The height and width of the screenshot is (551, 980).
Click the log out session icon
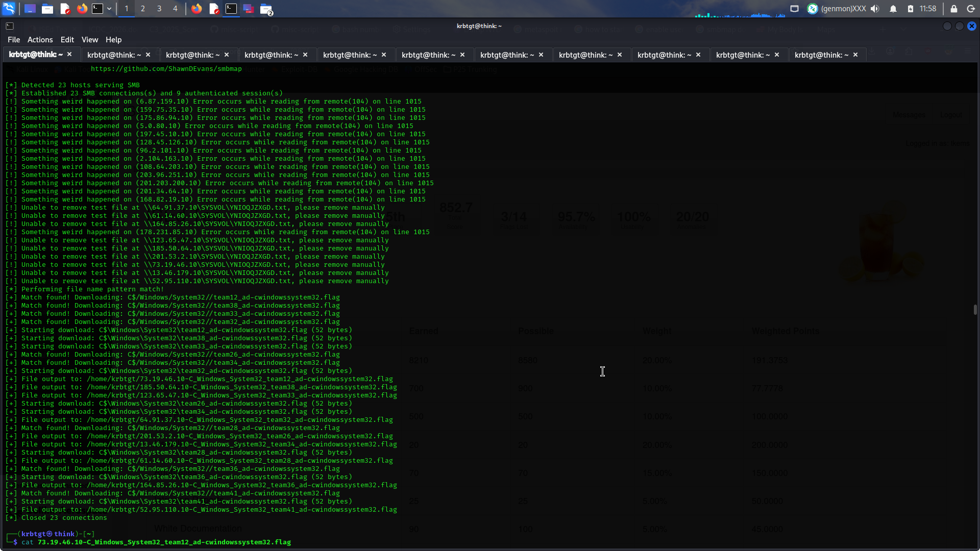(x=971, y=9)
